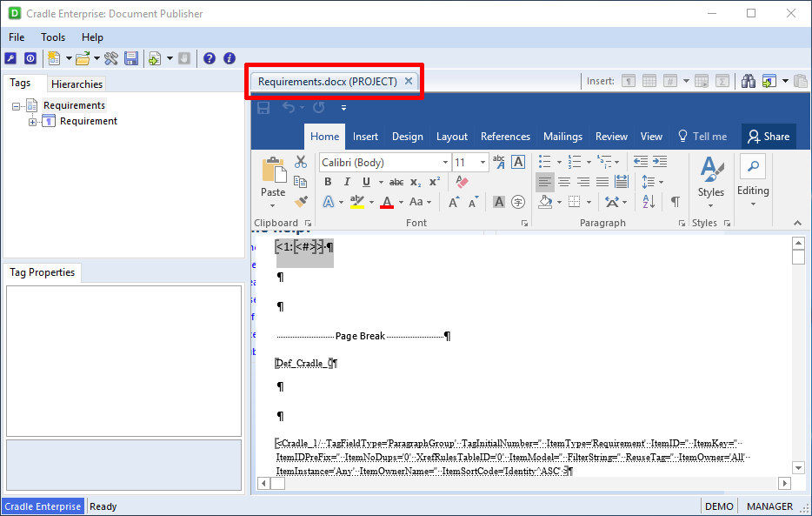The height and width of the screenshot is (516, 812).
Task: Toggle subscript formatting
Action: [x=416, y=182]
